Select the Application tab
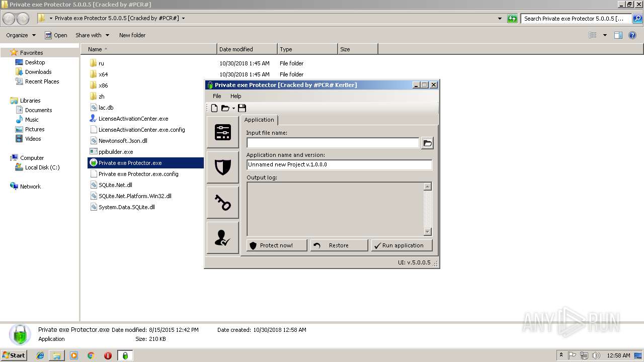This screenshot has height=362, width=644. click(x=259, y=120)
